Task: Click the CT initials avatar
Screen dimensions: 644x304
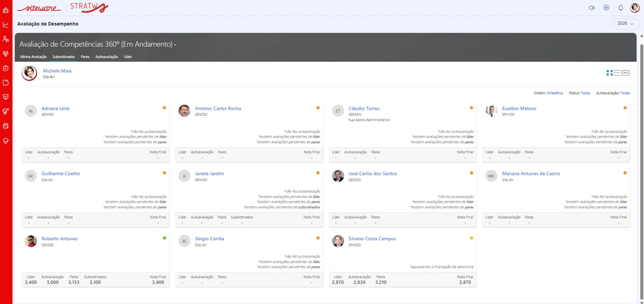Action: (x=338, y=110)
